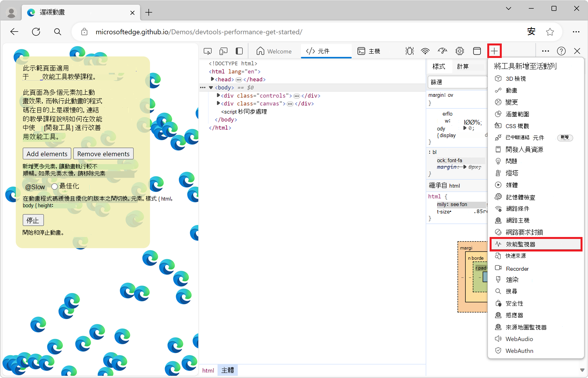
Task: Open DevTools three-dot customize menu
Action: pyautogui.click(x=545, y=51)
